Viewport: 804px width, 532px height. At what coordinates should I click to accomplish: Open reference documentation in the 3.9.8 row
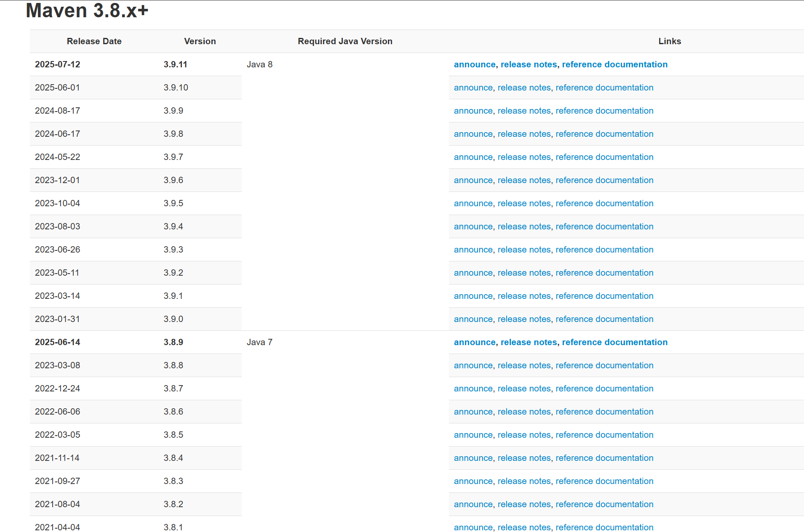point(604,134)
